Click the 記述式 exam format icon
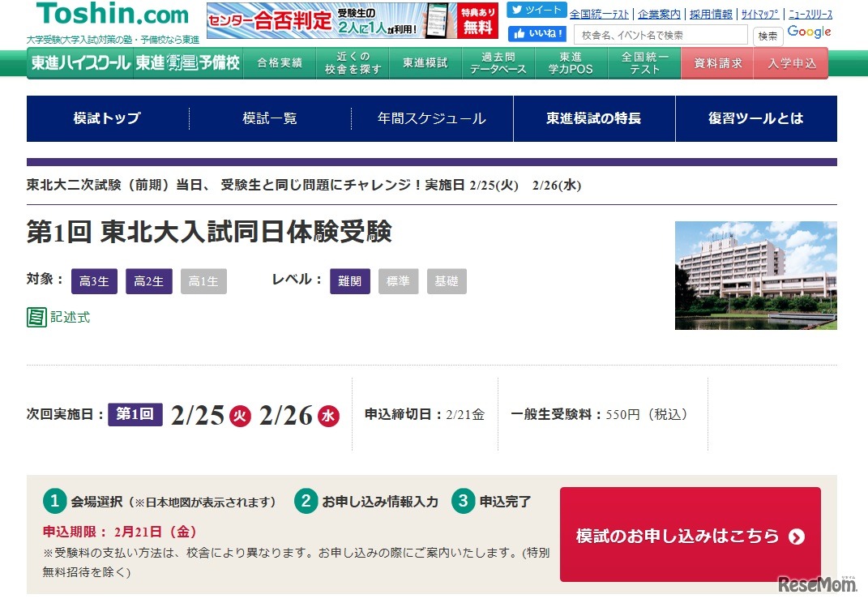868x603 pixels. [36, 317]
